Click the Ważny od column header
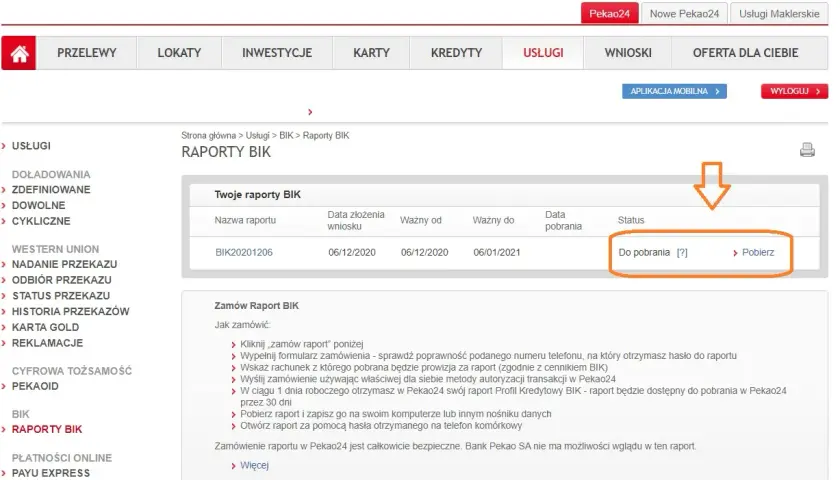Viewport: 840px width, 480px height. pyautogui.click(x=421, y=220)
